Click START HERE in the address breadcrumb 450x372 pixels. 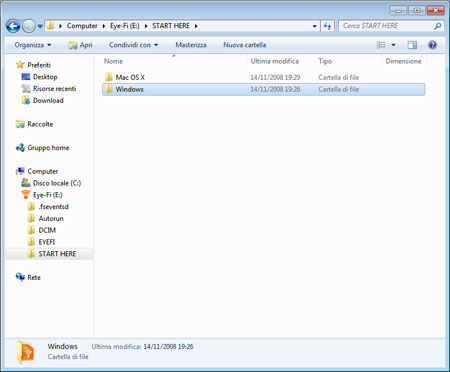click(x=171, y=26)
